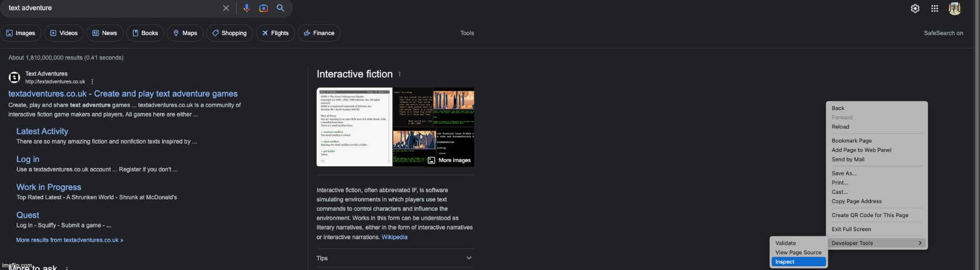
Task: Click the Text Adventures site favicon
Action: point(15,78)
